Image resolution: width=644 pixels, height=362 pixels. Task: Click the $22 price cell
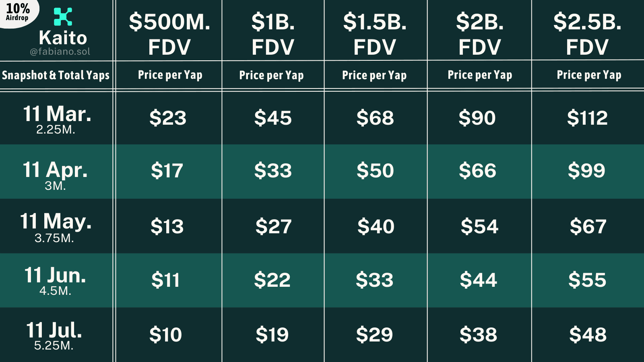(272, 280)
